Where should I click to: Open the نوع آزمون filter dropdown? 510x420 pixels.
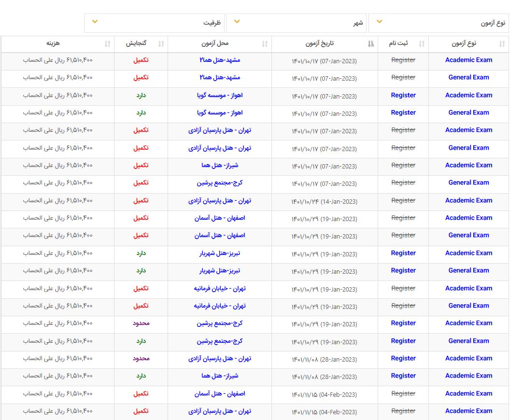tap(439, 23)
